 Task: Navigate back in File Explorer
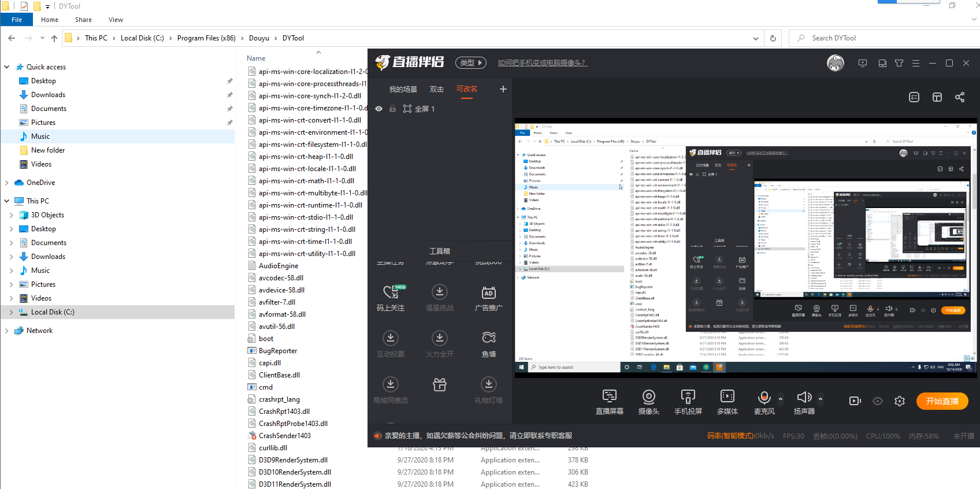[x=12, y=38]
